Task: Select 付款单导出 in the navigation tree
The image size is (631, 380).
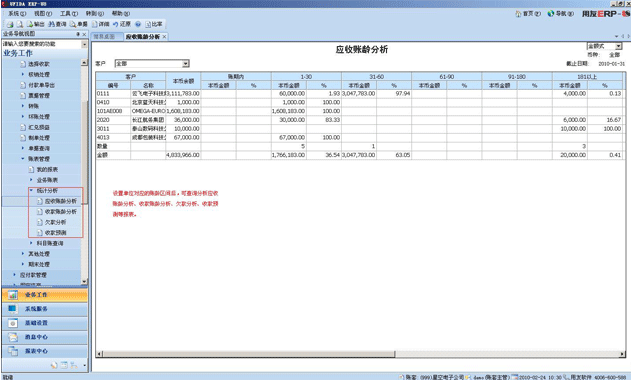Action: [x=41, y=85]
